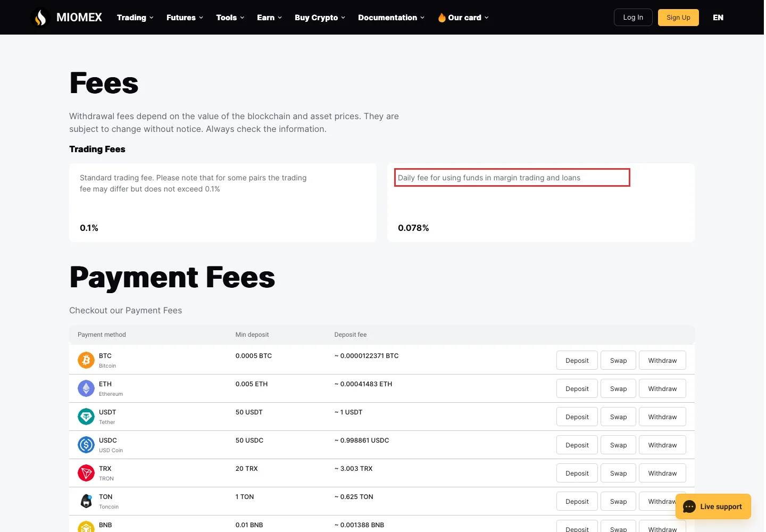766x532 pixels.
Task: Expand the Tools menu chevron
Action: click(242, 18)
